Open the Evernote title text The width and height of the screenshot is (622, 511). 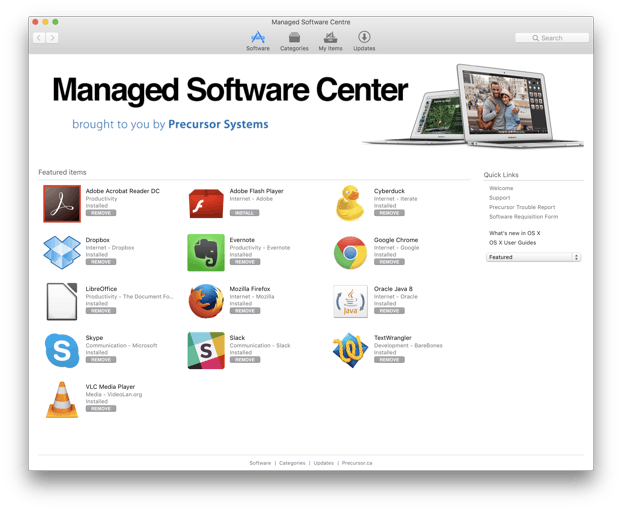tap(242, 240)
